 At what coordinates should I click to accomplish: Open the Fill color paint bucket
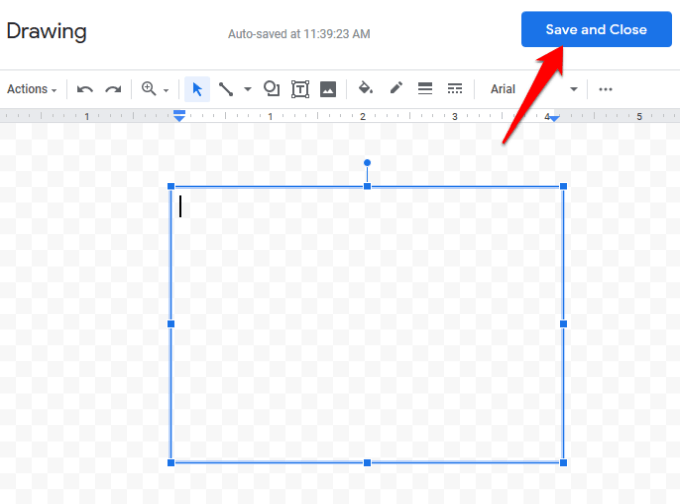(x=366, y=88)
